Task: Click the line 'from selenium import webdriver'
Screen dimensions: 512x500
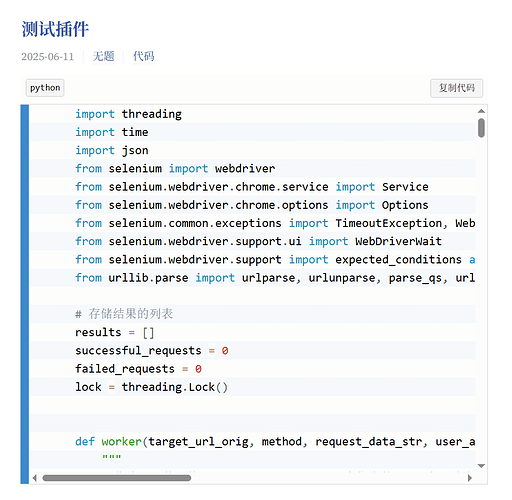Action: pos(175,169)
